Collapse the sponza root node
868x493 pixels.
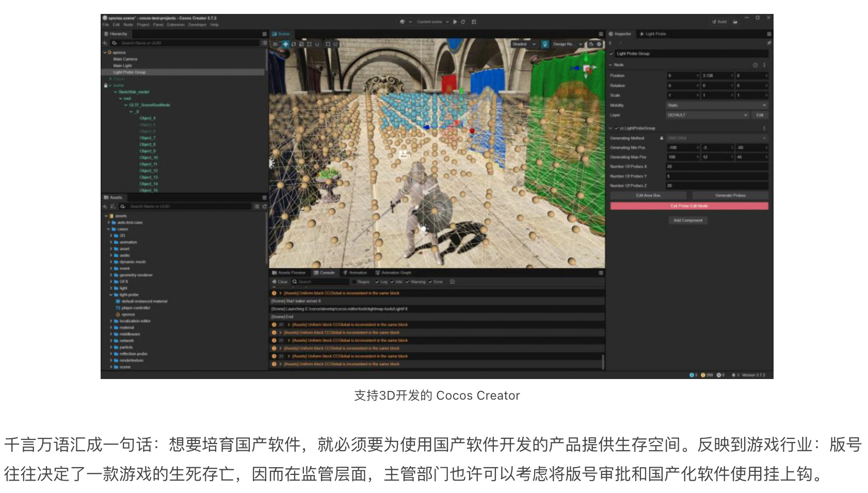click(x=105, y=53)
